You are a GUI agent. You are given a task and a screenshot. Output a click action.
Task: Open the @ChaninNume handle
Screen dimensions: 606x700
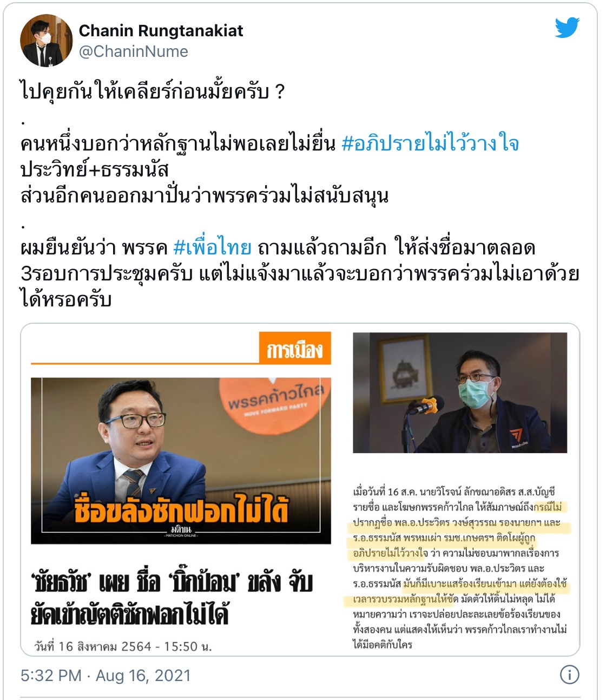(134, 52)
